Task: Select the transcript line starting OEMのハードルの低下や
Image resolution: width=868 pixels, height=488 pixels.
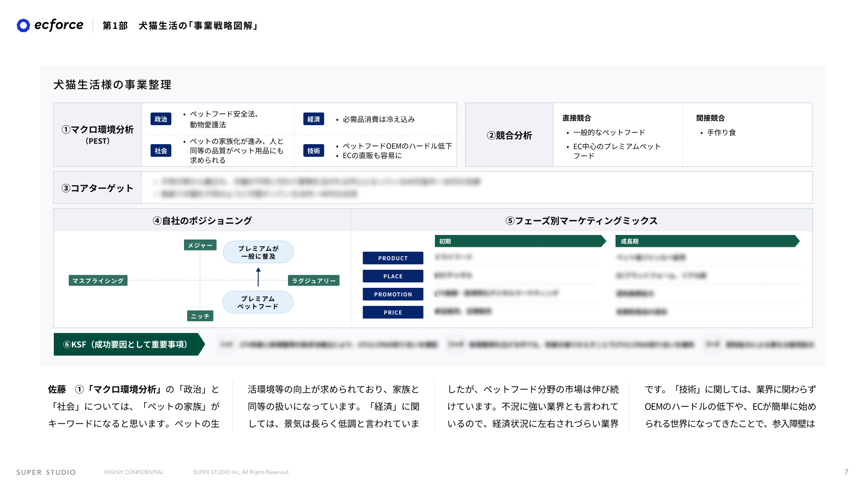Action: tap(730, 407)
